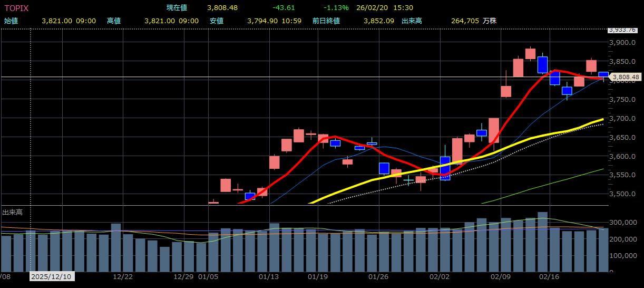The width and height of the screenshot is (644, 288).
Task: Click the TOPIX symbol title
Action: [x=16, y=8]
